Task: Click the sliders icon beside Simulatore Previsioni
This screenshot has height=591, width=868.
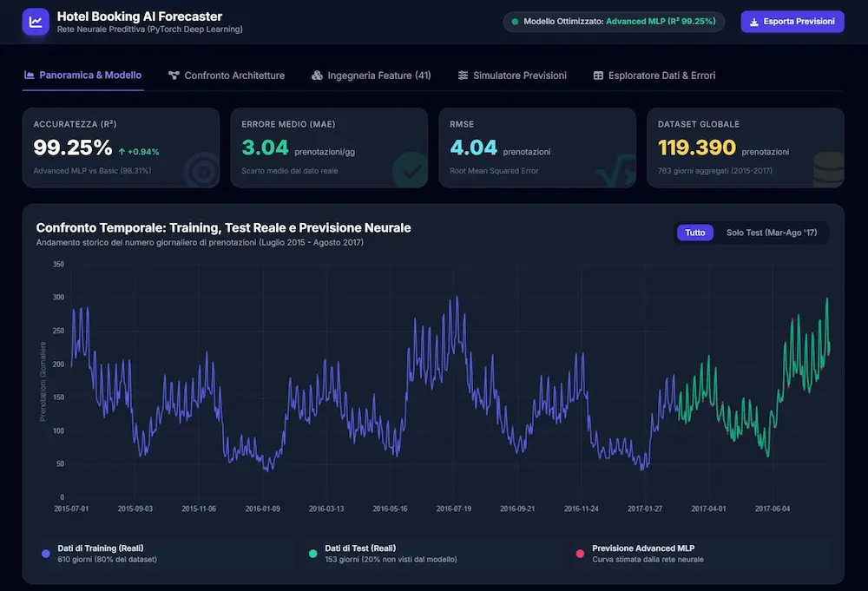Action: [463, 76]
